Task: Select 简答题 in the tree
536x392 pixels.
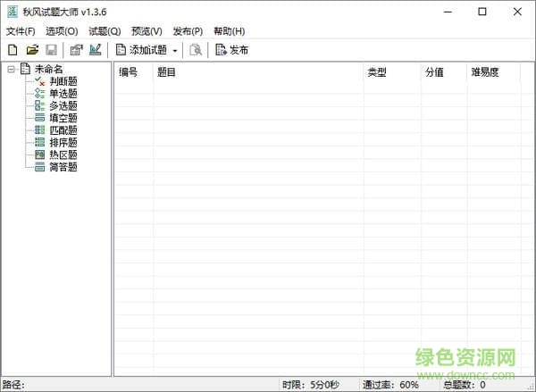Action: pos(63,167)
